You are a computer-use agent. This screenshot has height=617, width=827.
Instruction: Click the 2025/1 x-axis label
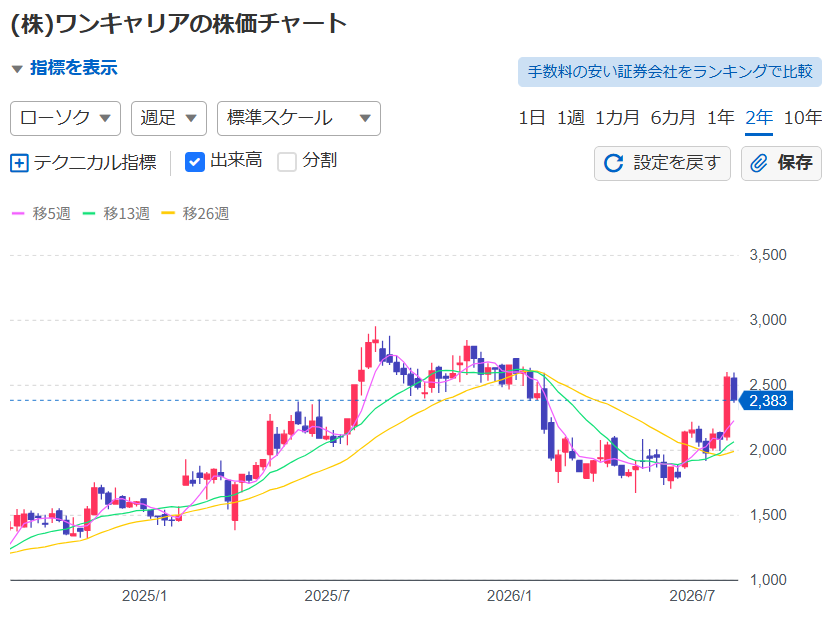click(x=145, y=596)
